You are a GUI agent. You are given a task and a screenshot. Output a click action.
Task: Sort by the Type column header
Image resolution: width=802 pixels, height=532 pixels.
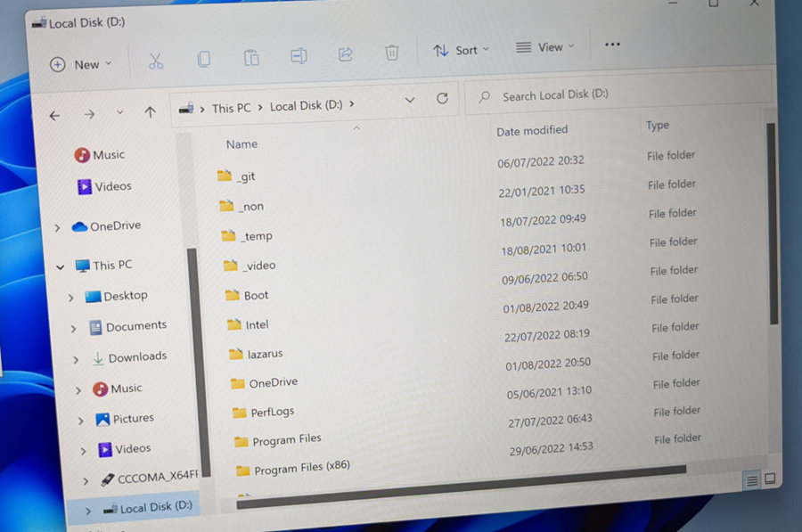coord(658,126)
